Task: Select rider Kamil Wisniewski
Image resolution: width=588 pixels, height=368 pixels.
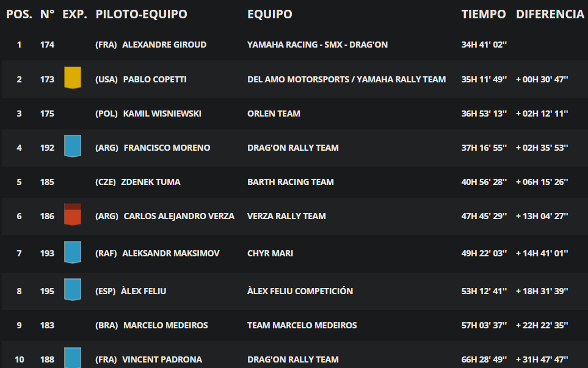Action: (162, 114)
